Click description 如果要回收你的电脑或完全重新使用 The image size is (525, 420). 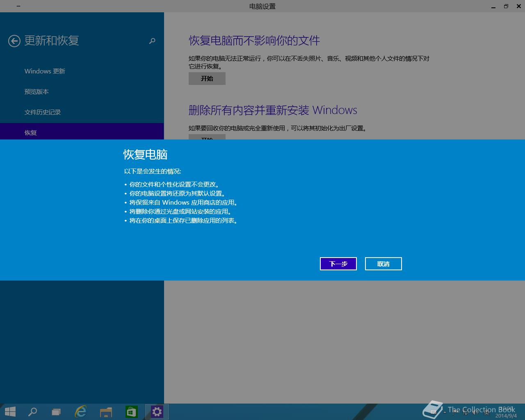[x=237, y=128]
